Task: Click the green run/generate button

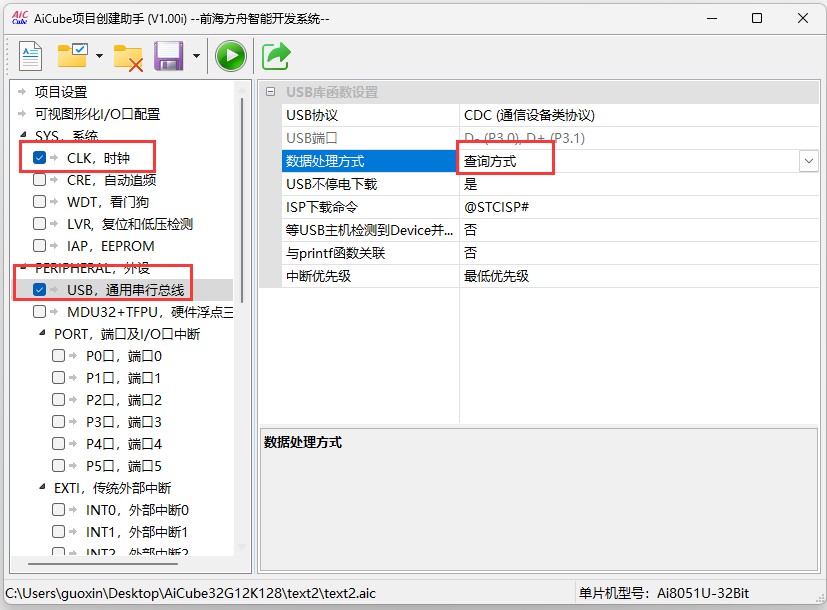Action: (230, 55)
